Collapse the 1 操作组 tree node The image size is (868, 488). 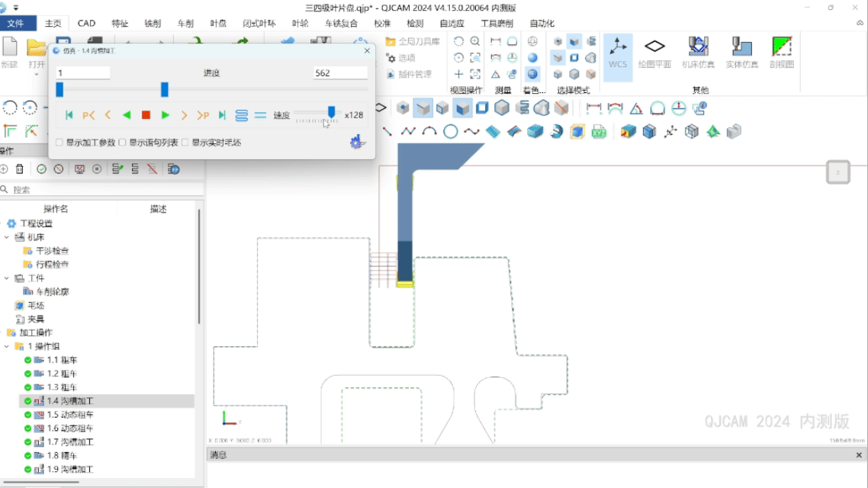[x=7, y=346]
